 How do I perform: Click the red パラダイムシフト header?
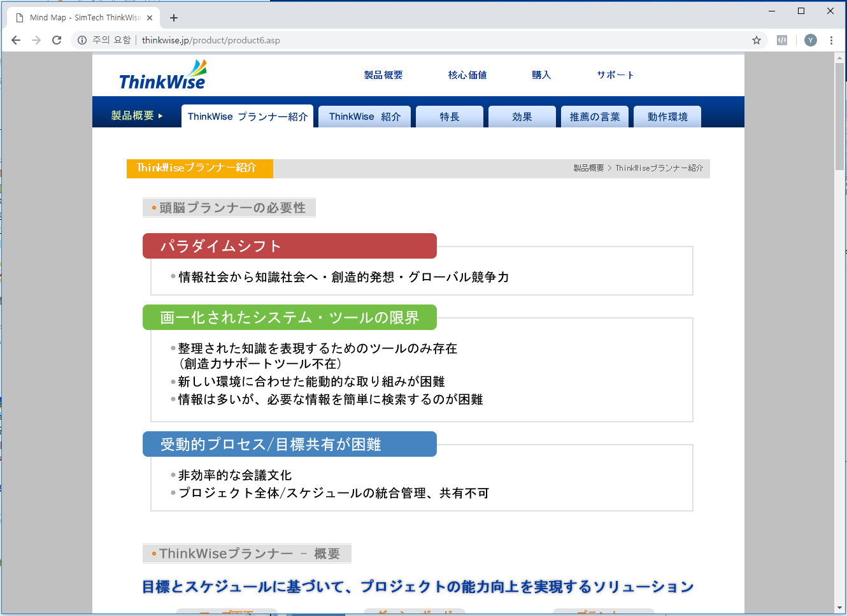[x=290, y=246]
